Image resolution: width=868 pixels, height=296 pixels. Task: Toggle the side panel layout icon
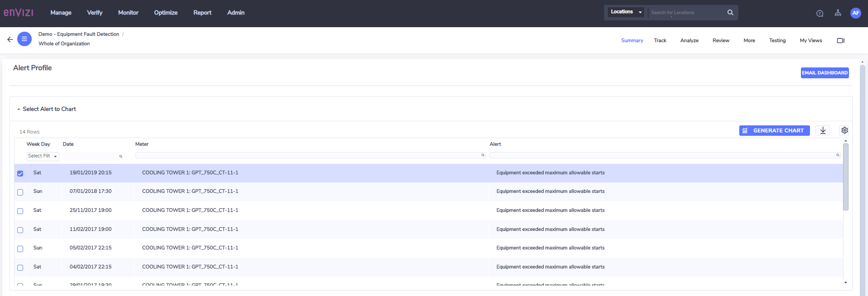pos(840,40)
